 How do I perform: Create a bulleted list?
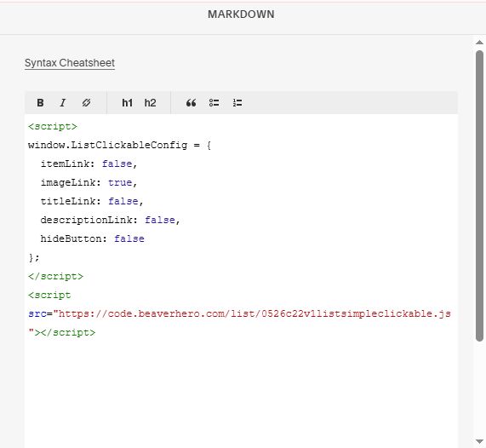[214, 103]
